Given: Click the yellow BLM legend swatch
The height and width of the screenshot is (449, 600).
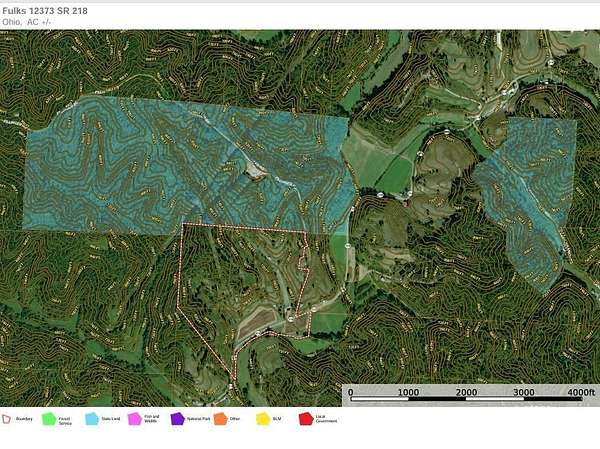Looking at the screenshot, I should tap(263, 420).
